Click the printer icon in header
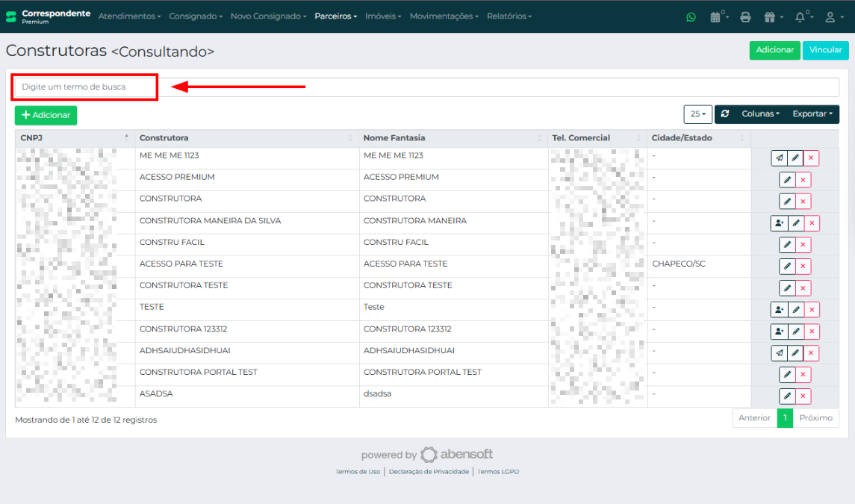The height and width of the screenshot is (504, 855). click(x=745, y=17)
